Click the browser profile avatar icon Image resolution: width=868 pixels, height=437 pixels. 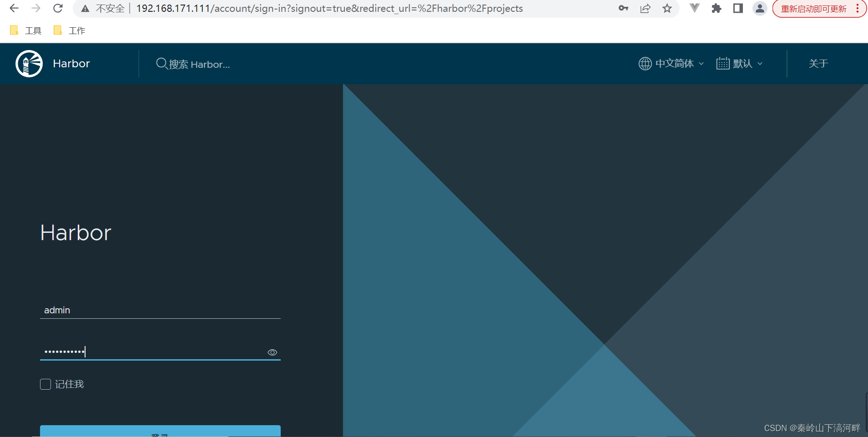point(760,8)
